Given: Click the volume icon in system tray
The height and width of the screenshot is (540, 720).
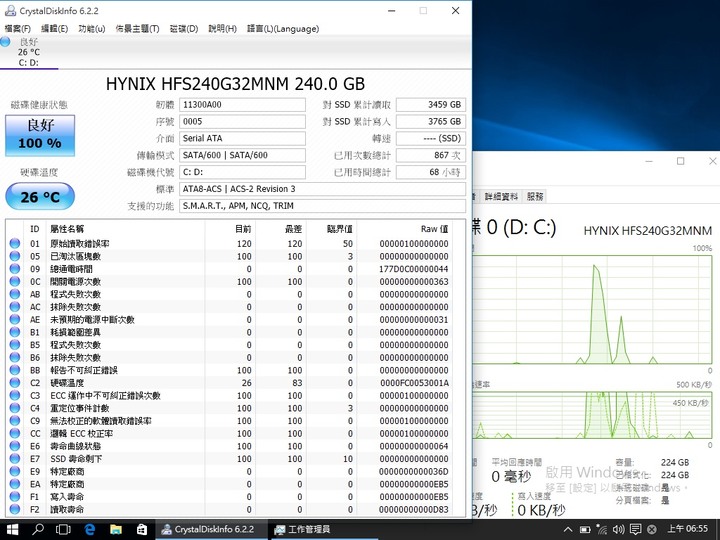Looking at the screenshot, I should tap(619, 529).
